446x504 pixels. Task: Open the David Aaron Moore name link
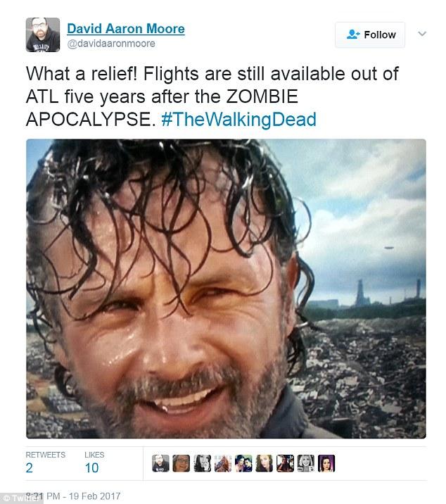pyautogui.click(x=126, y=29)
